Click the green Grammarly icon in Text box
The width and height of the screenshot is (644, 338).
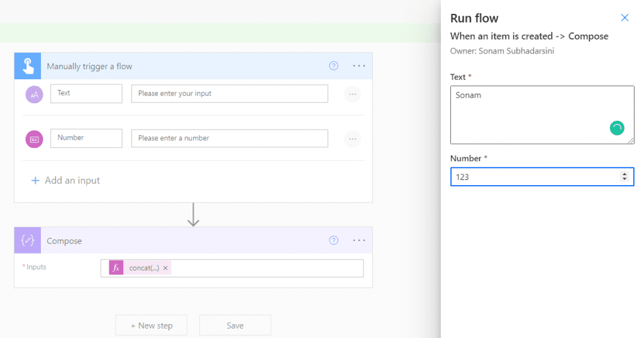[617, 128]
